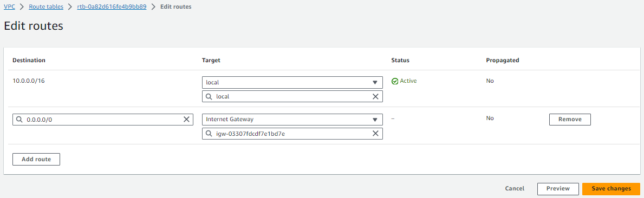Go to the VPC breadcrumb link

pos(9,7)
